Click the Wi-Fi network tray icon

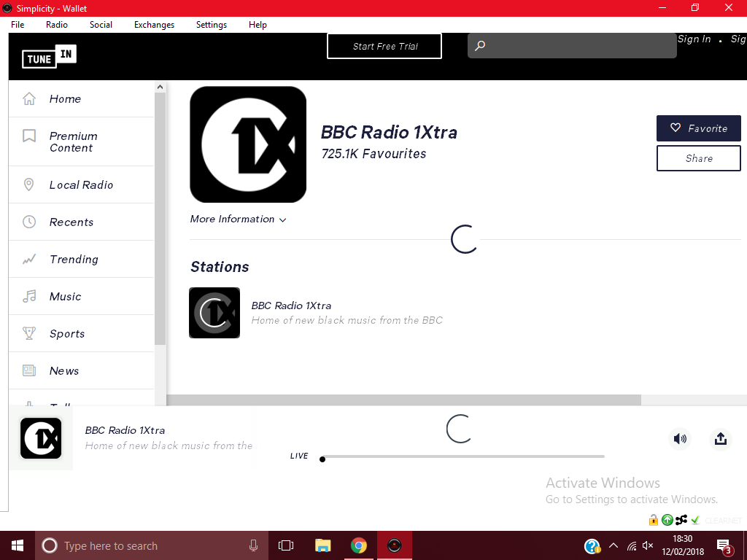click(x=632, y=546)
